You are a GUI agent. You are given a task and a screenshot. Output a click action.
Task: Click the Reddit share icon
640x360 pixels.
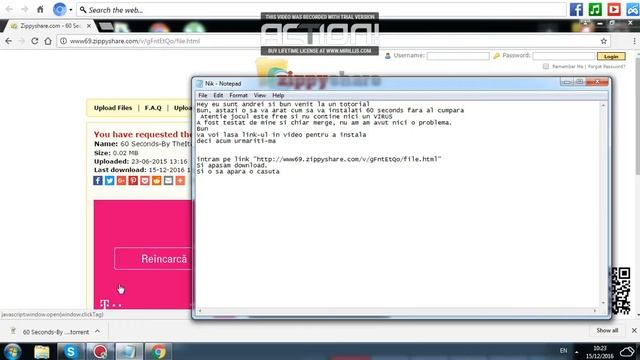point(157,180)
